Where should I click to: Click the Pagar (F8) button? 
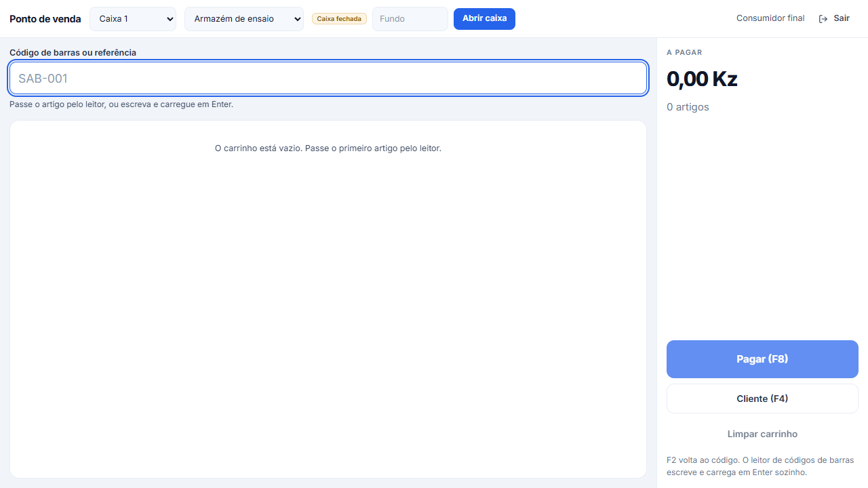(x=762, y=359)
